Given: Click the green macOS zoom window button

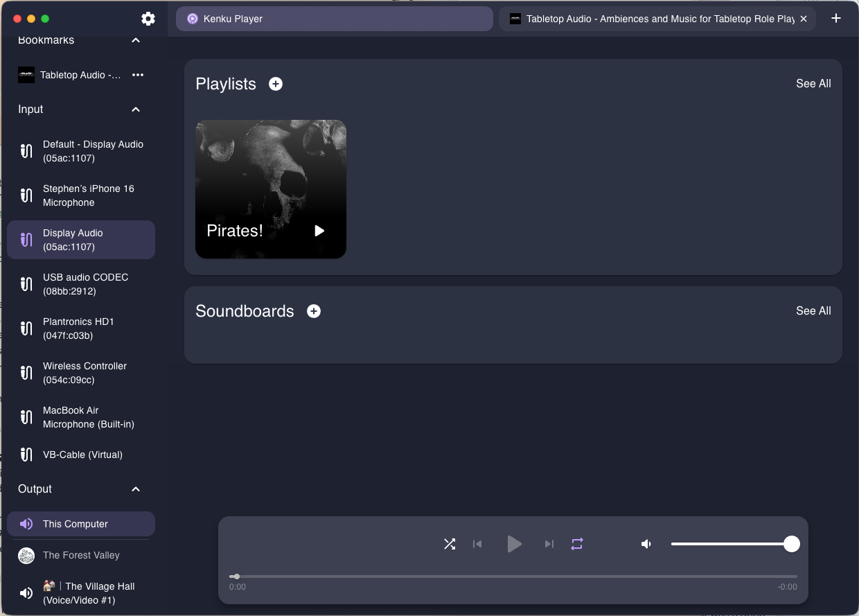Looking at the screenshot, I should click(x=45, y=19).
